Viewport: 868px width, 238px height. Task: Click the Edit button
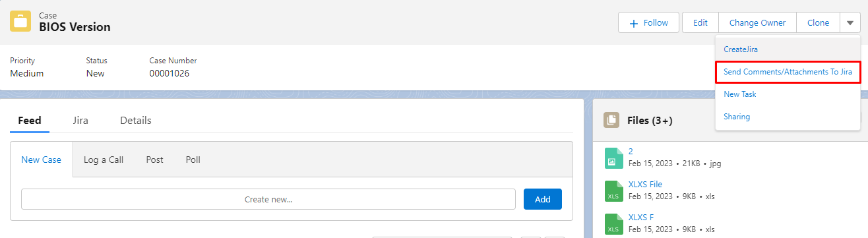tap(700, 22)
